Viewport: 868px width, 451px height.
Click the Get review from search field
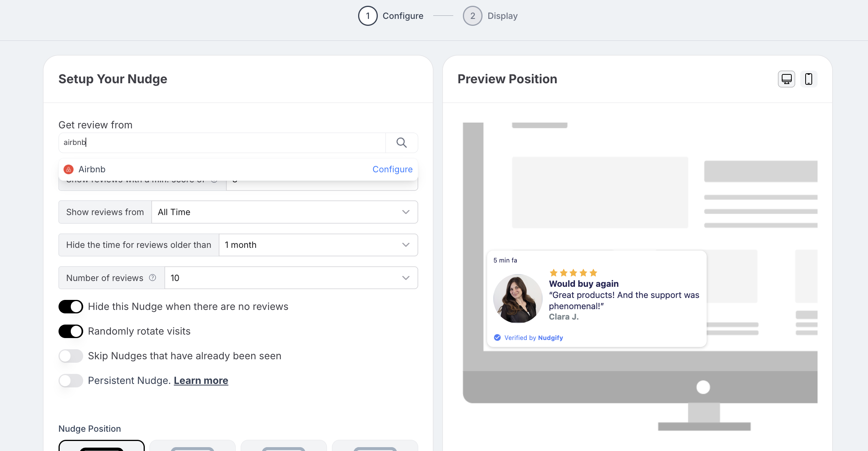coord(222,143)
